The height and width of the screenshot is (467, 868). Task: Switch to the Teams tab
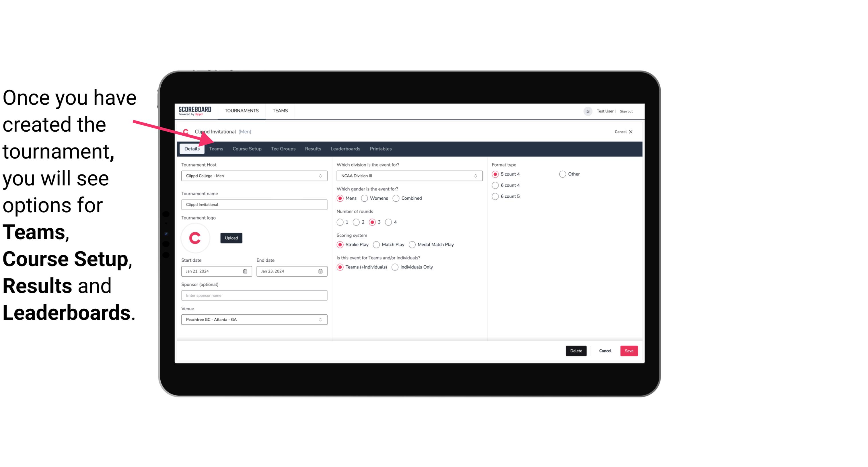[215, 148]
